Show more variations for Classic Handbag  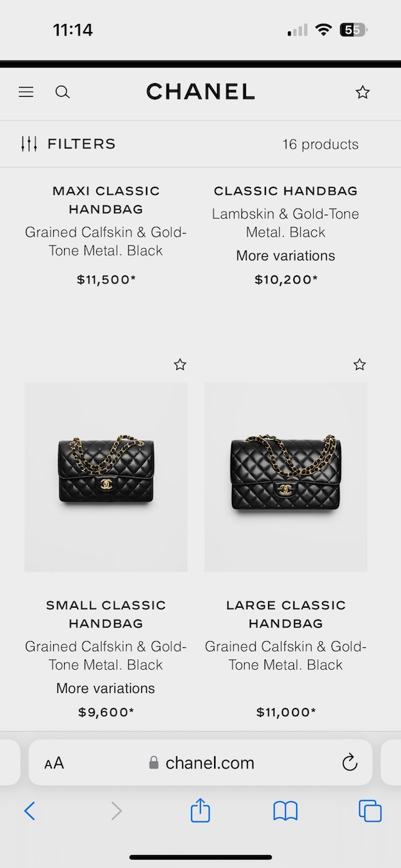pos(286,255)
